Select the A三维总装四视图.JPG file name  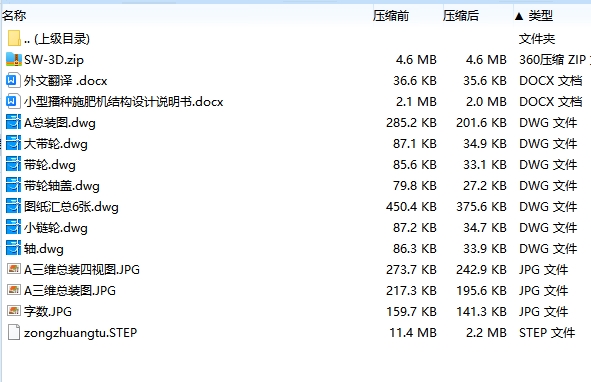coord(82,270)
